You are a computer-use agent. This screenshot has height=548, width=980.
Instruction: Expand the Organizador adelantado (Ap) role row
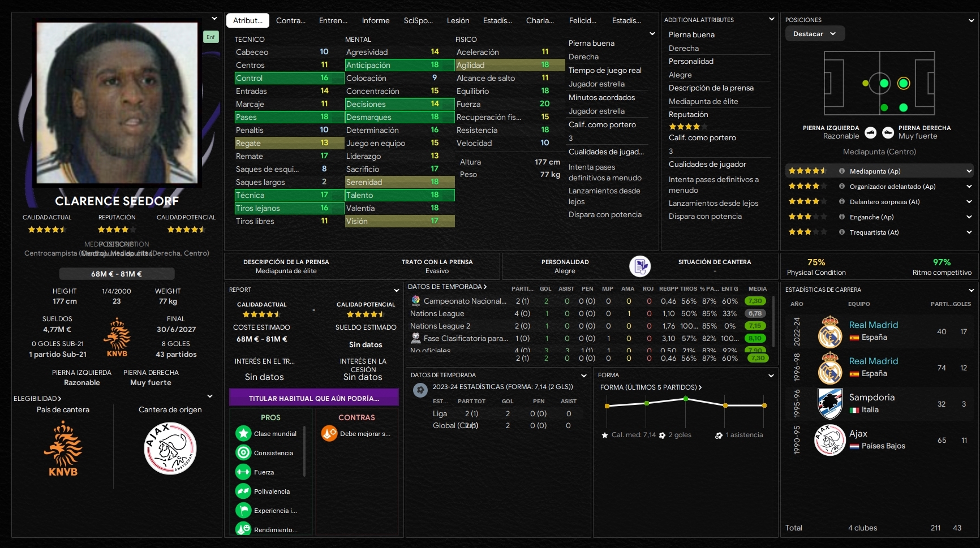click(969, 187)
